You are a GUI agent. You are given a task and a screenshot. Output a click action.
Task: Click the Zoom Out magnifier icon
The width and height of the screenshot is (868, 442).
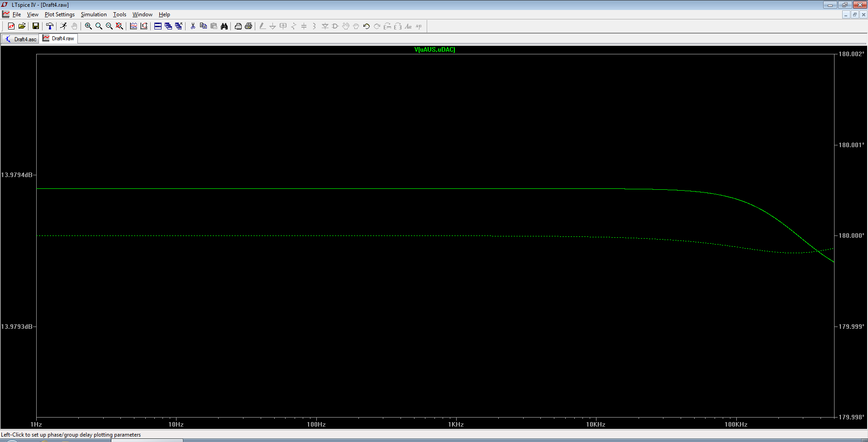pyautogui.click(x=109, y=26)
